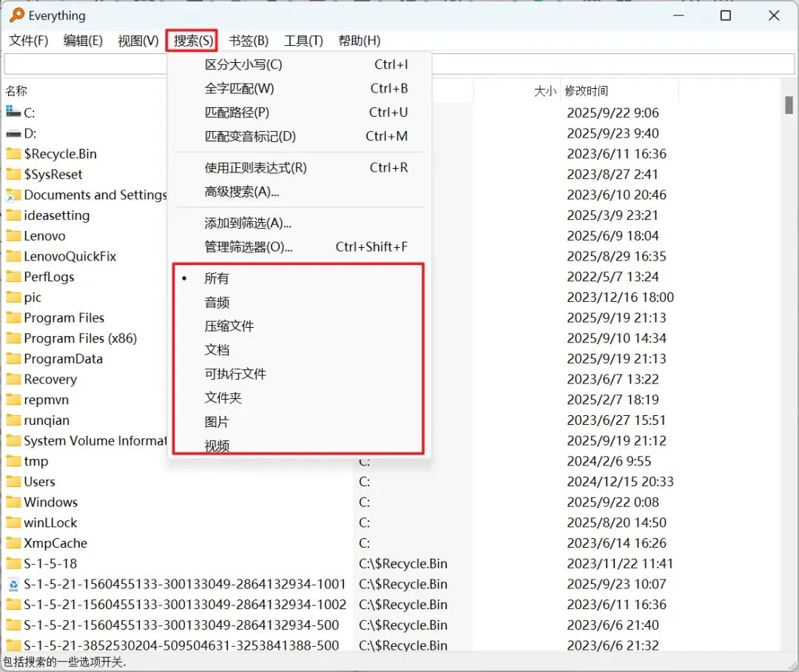Select the Program Files folder icon
Viewport: 799px width, 672px height.
tap(13, 317)
